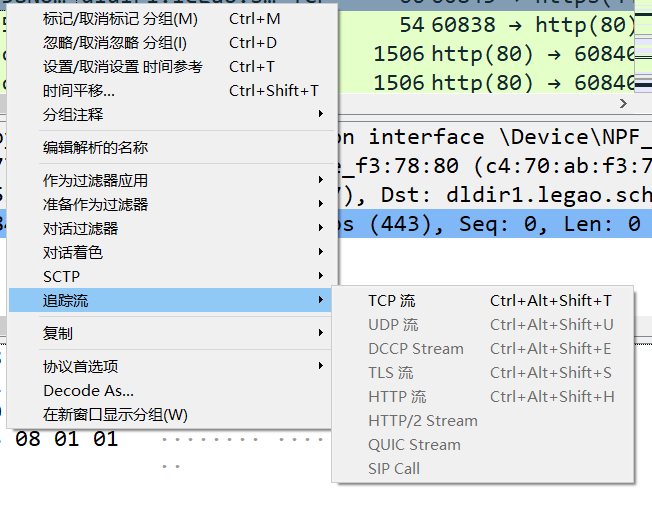The width and height of the screenshot is (652, 512).
Task: Open the 对话过滤器 submenu
Action: tap(80, 229)
